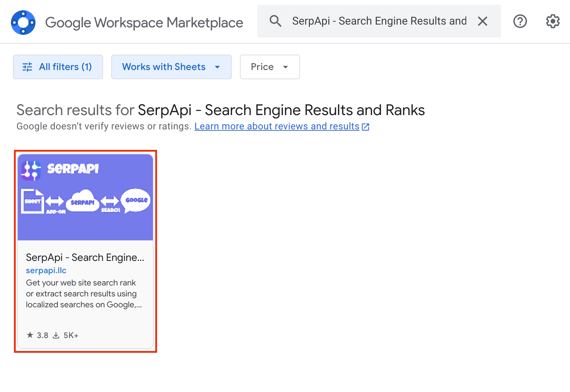Click the search magnifier icon
The image size is (570, 392).
point(275,21)
